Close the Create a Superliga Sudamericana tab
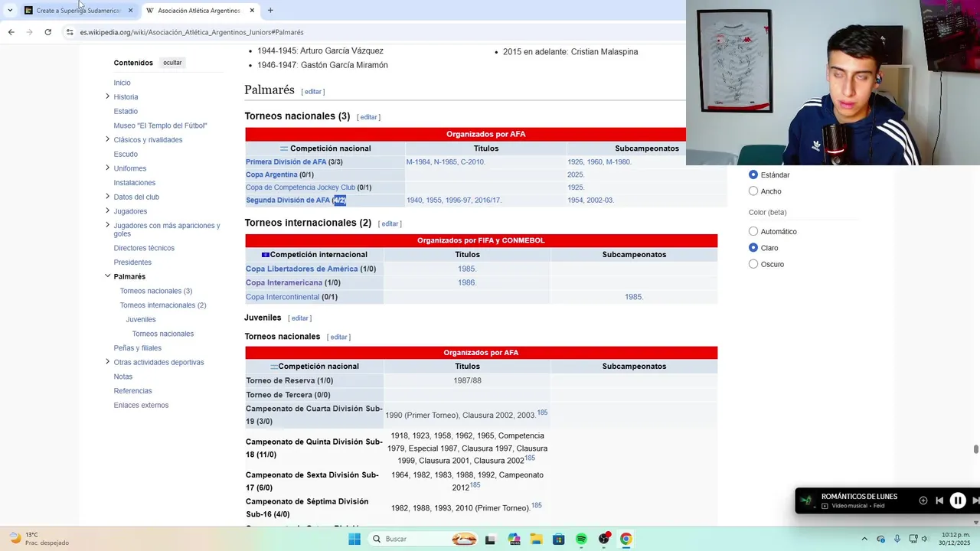 pyautogui.click(x=130, y=10)
